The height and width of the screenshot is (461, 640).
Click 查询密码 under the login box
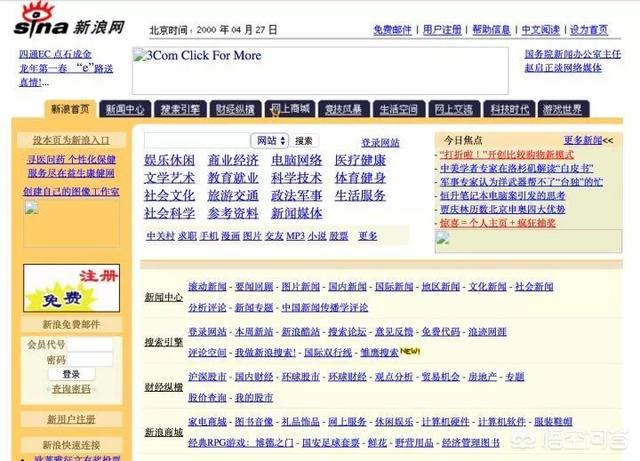point(71,389)
